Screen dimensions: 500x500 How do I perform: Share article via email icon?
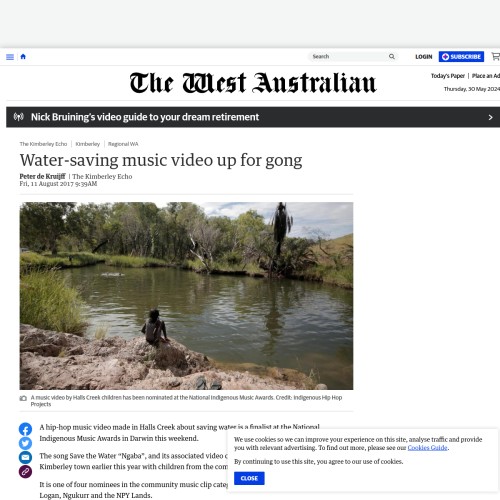tap(25, 457)
